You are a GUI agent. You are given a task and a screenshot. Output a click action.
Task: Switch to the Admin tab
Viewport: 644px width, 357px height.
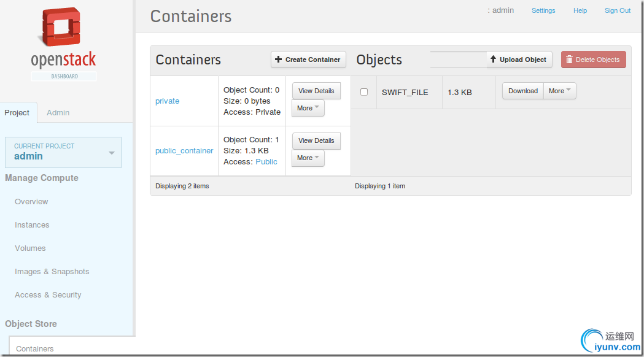58,113
